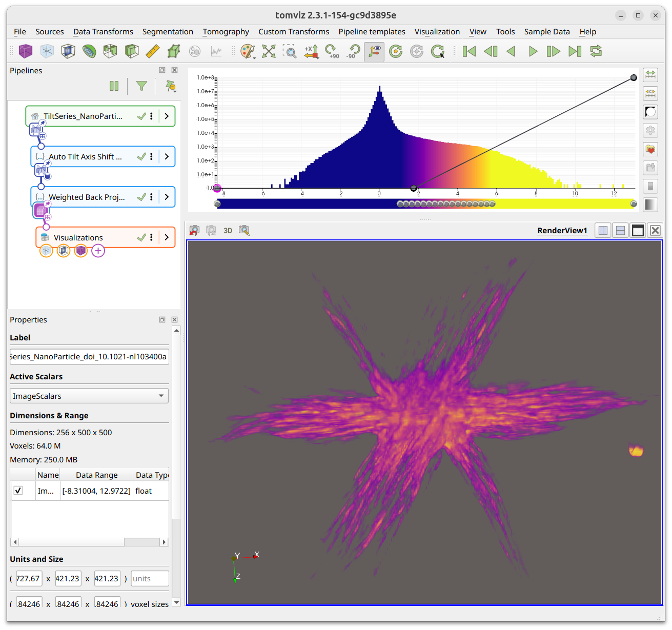Open the pipeline filter funnel
Viewport: 672px width, 630px height.
pyautogui.click(x=141, y=86)
